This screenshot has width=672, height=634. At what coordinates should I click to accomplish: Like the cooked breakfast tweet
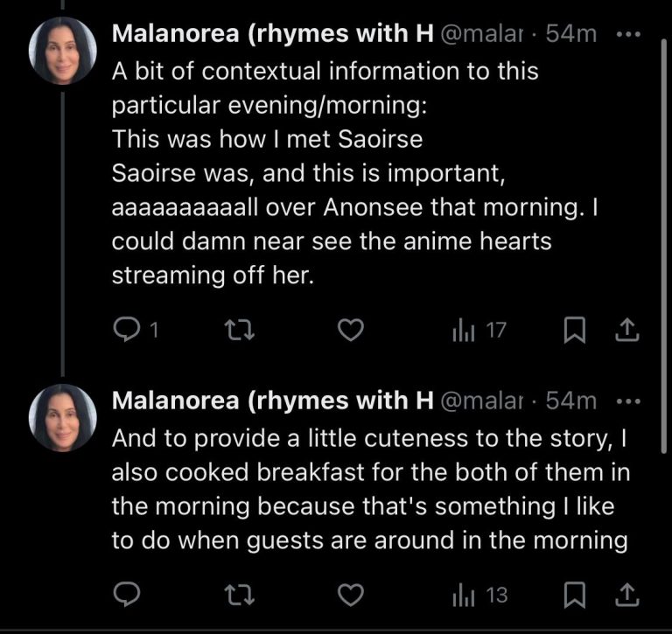click(351, 595)
